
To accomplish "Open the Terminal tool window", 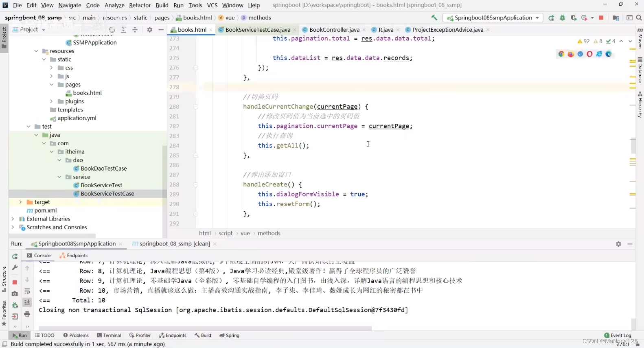I will pyautogui.click(x=109, y=335).
